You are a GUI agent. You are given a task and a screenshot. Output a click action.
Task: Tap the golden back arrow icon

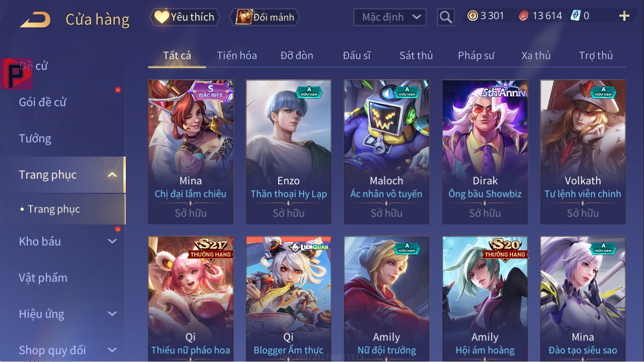click(35, 20)
